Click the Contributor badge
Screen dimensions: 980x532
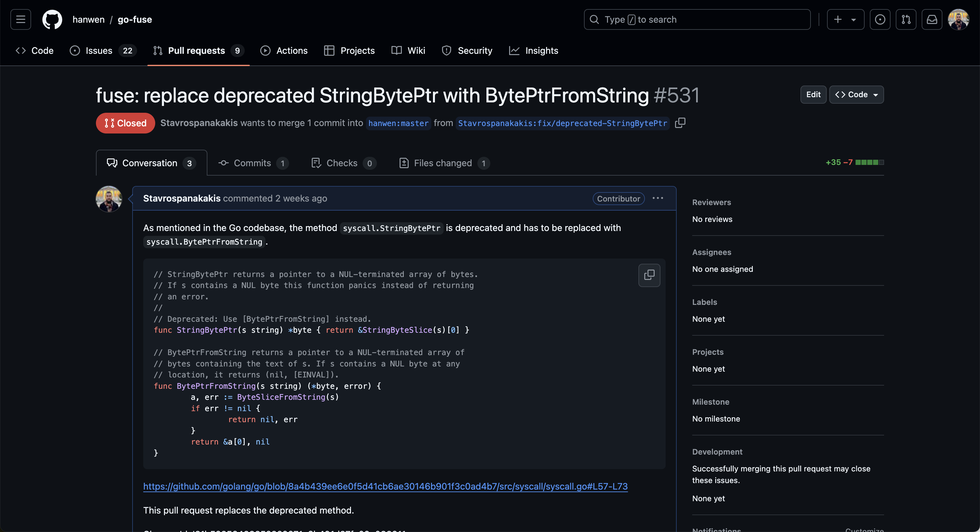[x=618, y=199]
